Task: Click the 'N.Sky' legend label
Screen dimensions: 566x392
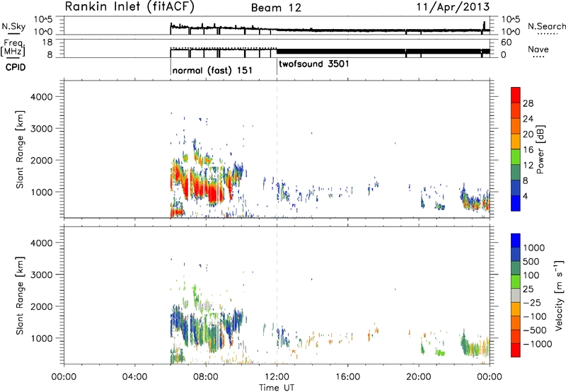Action: coord(13,26)
